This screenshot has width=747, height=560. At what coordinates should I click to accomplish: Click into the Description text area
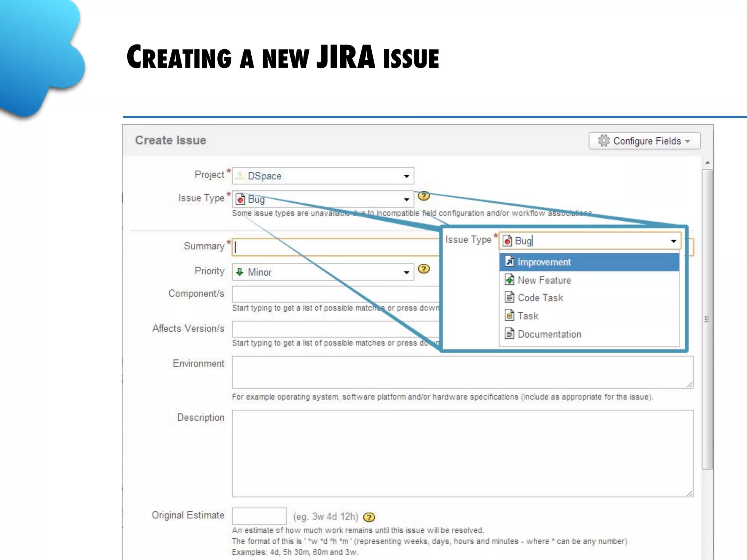tap(462, 454)
